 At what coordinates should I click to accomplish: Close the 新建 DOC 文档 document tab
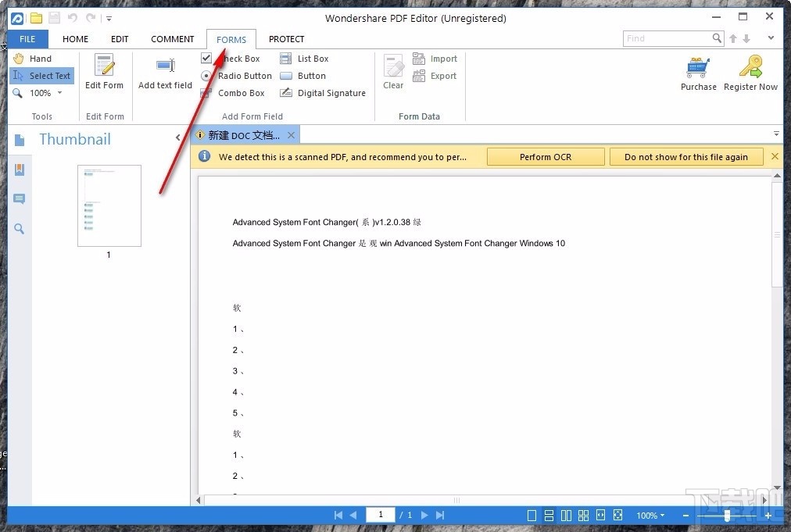point(291,135)
